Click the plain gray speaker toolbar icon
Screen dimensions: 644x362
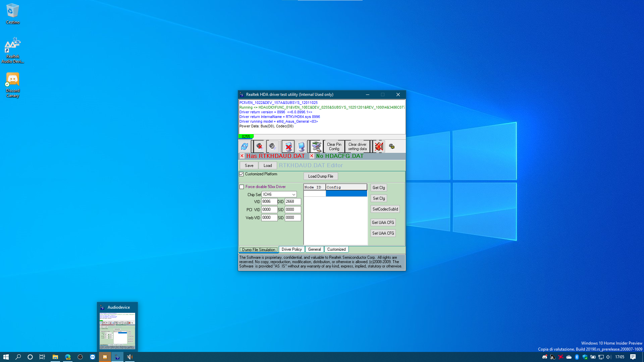(272, 146)
